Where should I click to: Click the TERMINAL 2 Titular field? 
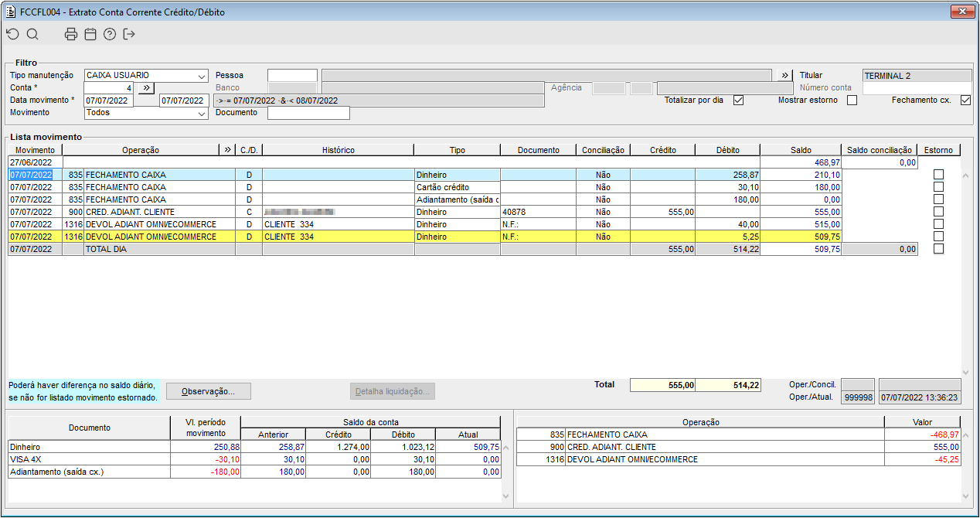pos(917,76)
